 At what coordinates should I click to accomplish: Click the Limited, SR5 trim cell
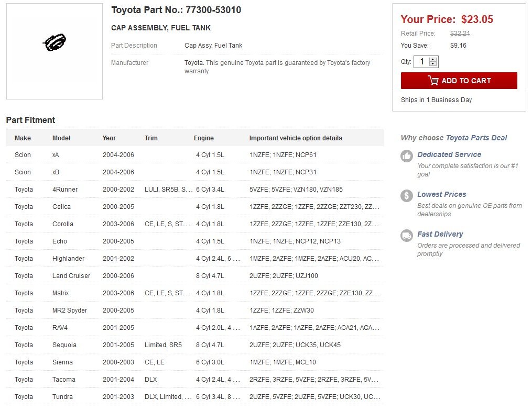[163, 345]
